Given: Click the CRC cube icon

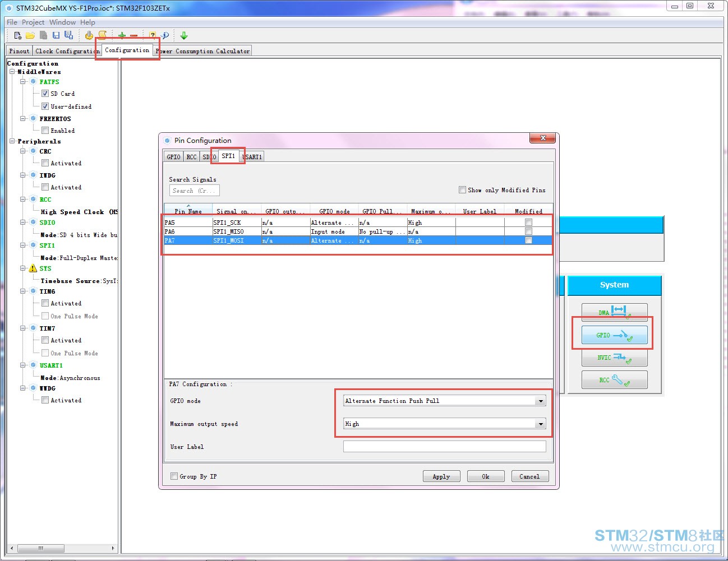Looking at the screenshot, I should click(x=33, y=151).
